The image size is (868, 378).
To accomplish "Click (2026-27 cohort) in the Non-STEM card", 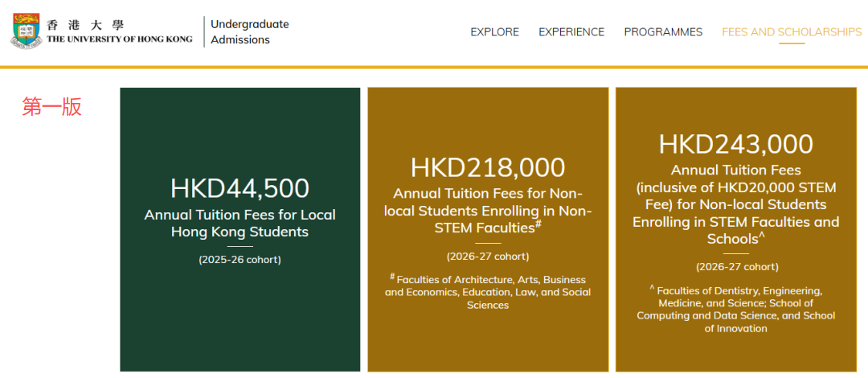I will pyautogui.click(x=488, y=257).
